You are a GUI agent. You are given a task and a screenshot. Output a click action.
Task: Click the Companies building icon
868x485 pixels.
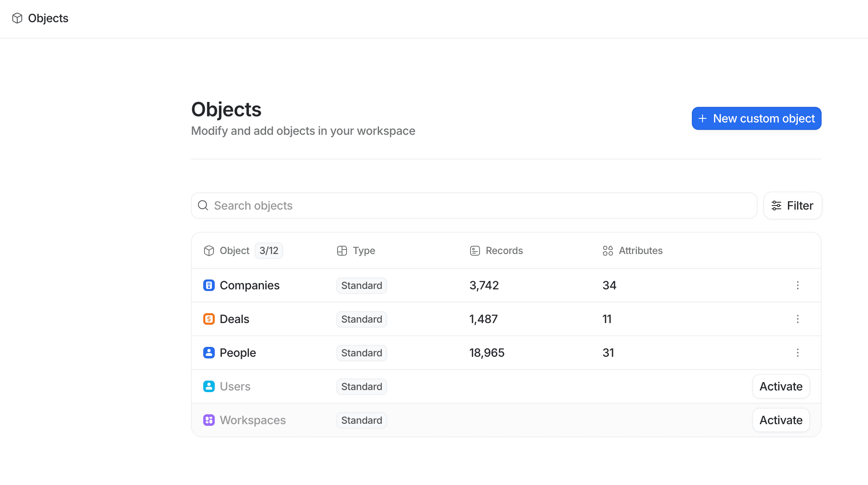[x=209, y=285]
